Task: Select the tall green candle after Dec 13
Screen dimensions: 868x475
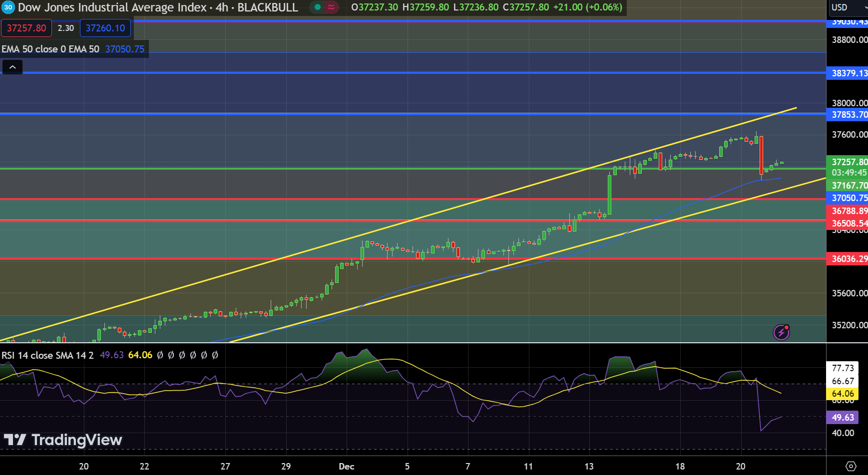Action: (609, 195)
